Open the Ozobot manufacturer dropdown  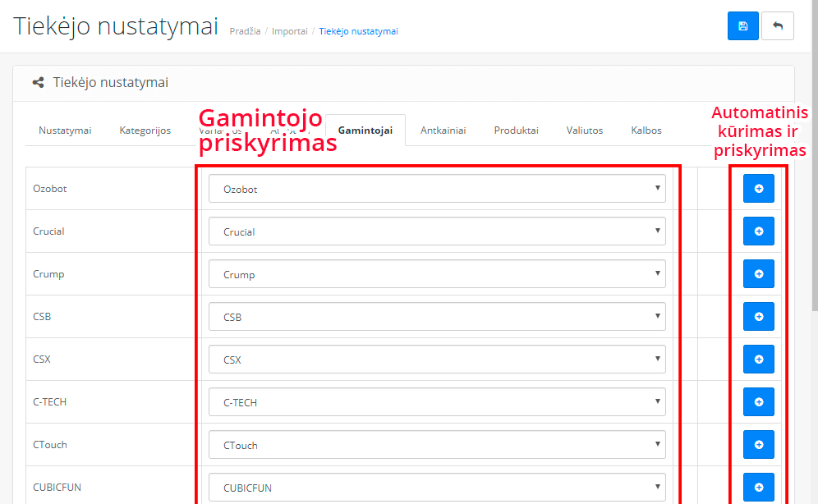click(437, 189)
